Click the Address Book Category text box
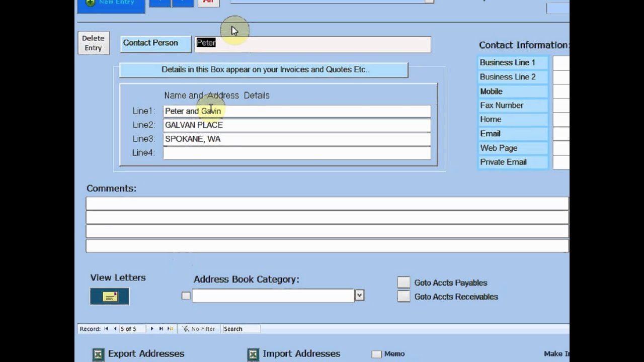This screenshot has height=362, width=644. pos(273,296)
